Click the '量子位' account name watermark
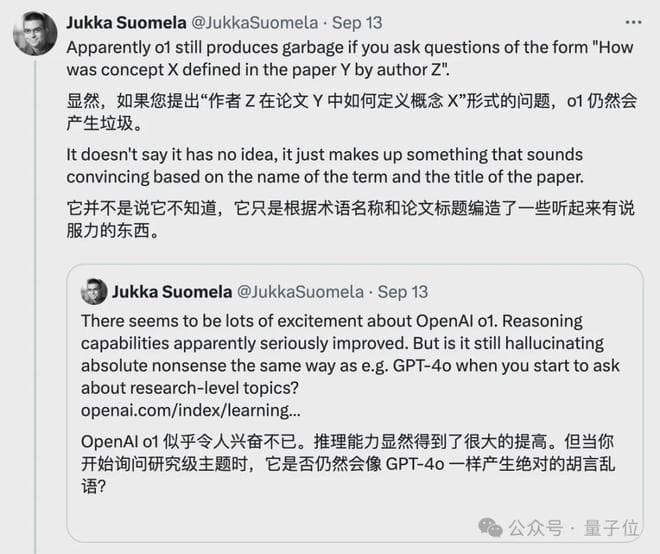This screenshot has width=660, height=554. point(611,526)
